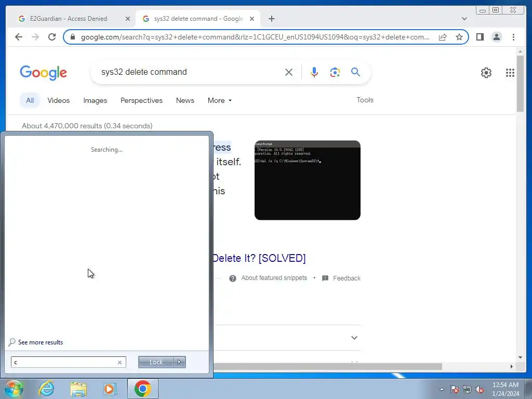Go to Google homepage via the logo
The width and height of the screenshot is (532, 399).
pyautogui.click(x=44, y=73)
